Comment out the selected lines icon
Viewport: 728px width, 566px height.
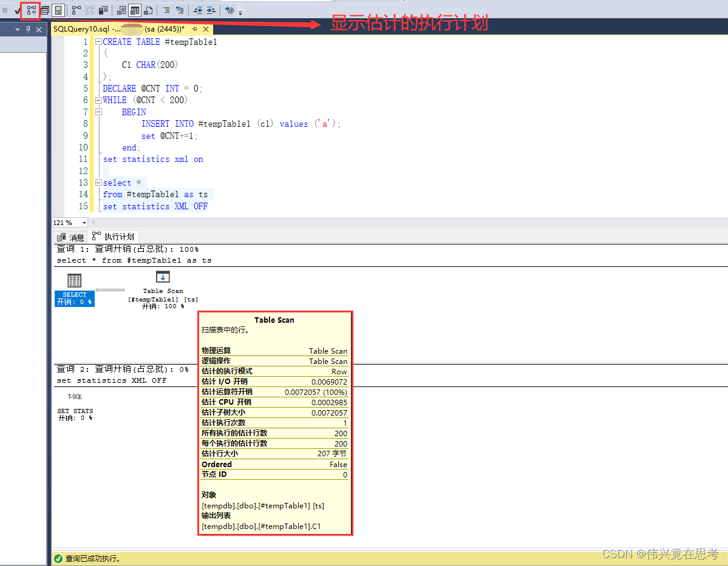pyautogui.click(x=166, y=10)
